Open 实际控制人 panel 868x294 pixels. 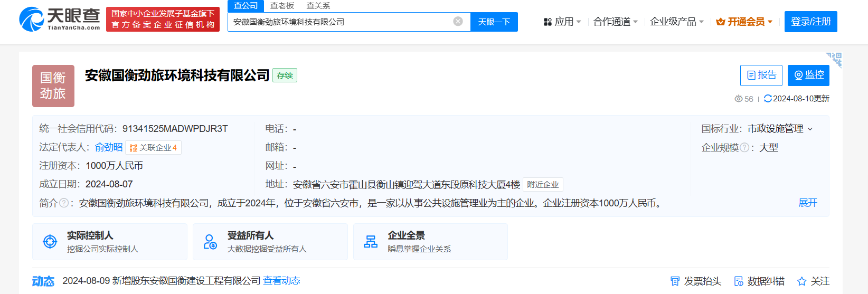point(110,242)
